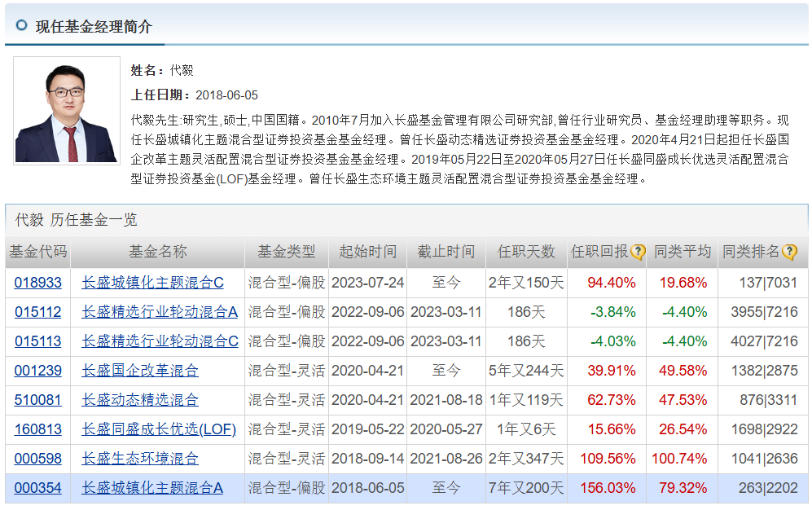Click the 基金名称 column header
This screenshot has height=510, width=812.
[x=157, y=253]
